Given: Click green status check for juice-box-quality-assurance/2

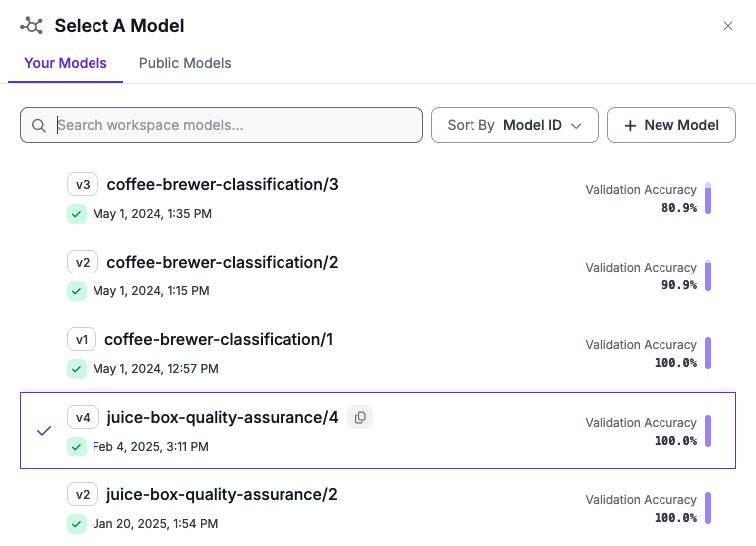Looking at the screenshot, I should pos(76,524).
